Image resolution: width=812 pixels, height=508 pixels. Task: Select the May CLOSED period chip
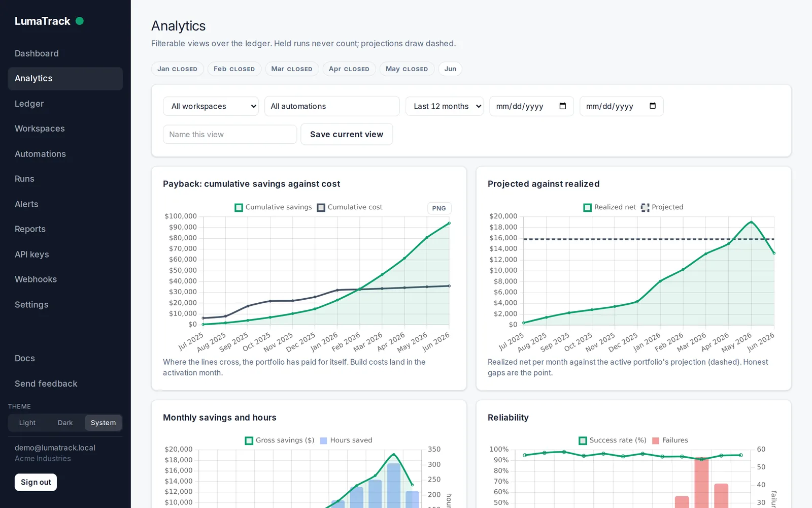407,69
